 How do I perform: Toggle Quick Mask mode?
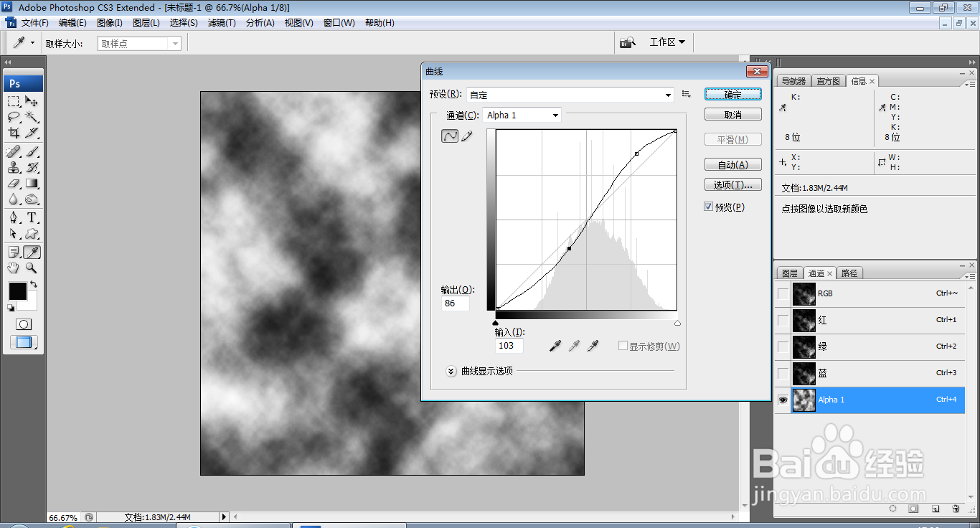23,324
